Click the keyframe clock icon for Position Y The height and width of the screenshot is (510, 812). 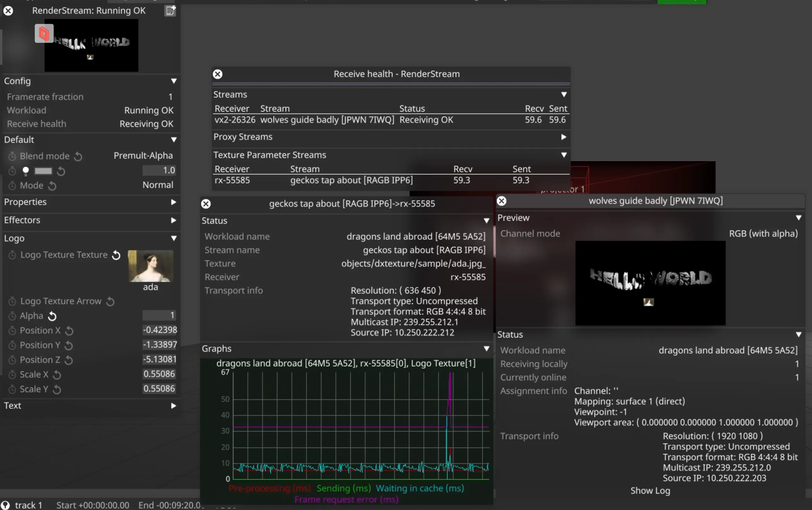pos(12,345)
